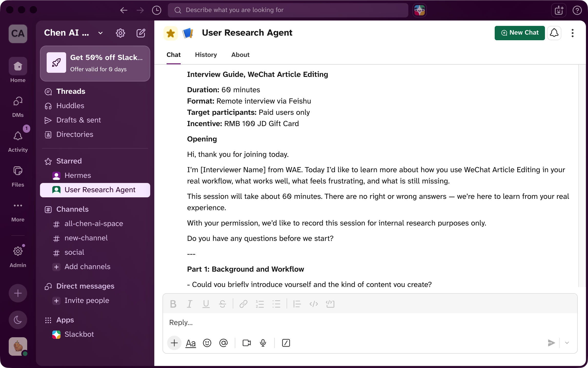This screenshot has width=588, height=368.
Task: Open the all-chen-ai-space channel
Action: point(95,224)
